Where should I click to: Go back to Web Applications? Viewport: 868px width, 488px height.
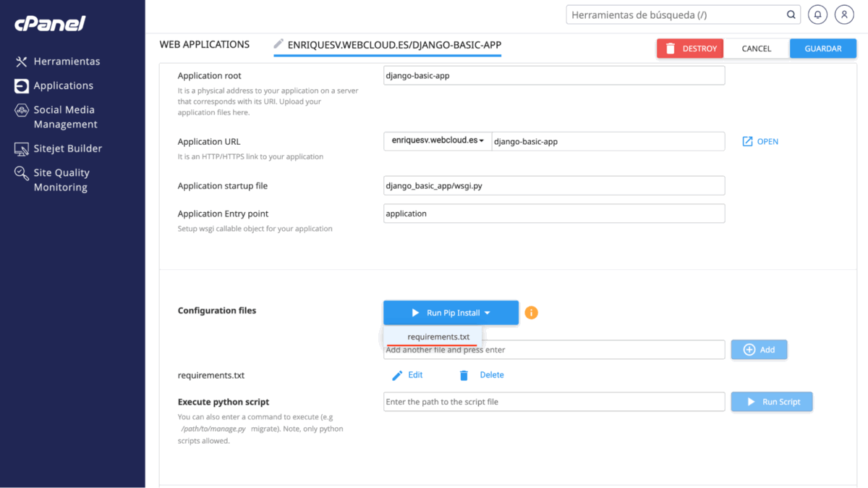pyautogui.click(x=205, y=45)
